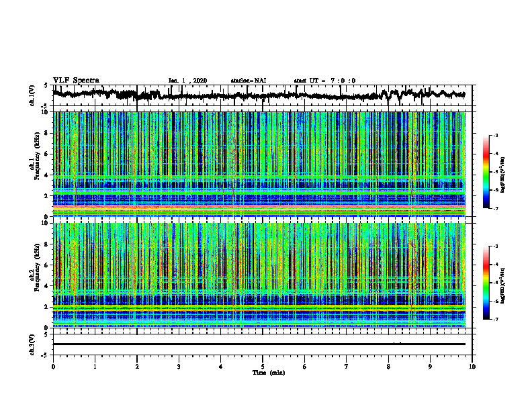
Task: Select the "Time (min)" axis title
Action: [x=269, y=373]
